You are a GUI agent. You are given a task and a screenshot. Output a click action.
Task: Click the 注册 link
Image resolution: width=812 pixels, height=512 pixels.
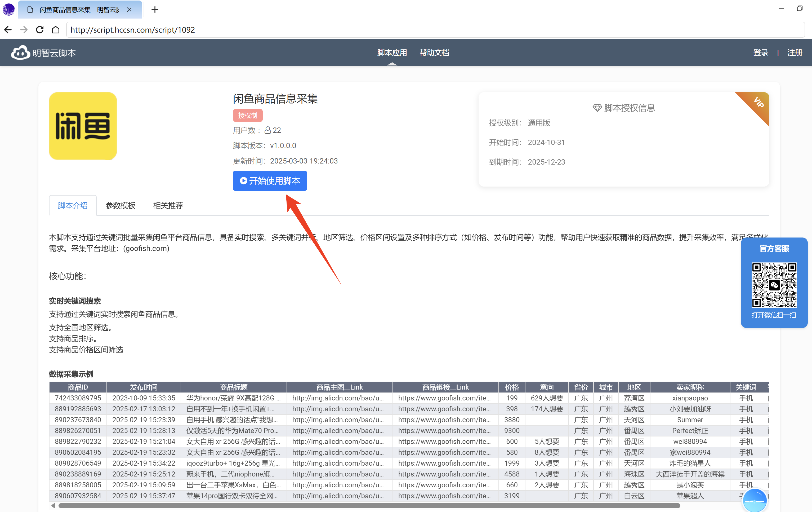795,53
